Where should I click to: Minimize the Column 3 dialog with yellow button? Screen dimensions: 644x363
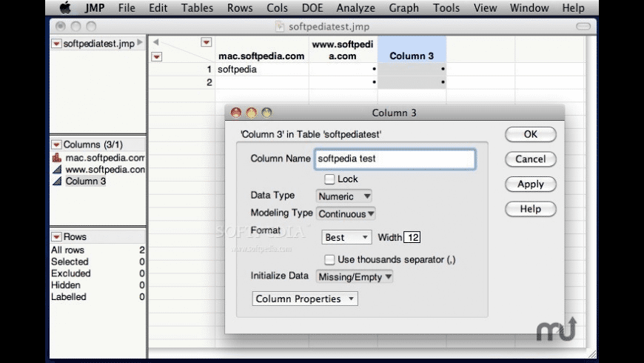click(x=252, y=113)
